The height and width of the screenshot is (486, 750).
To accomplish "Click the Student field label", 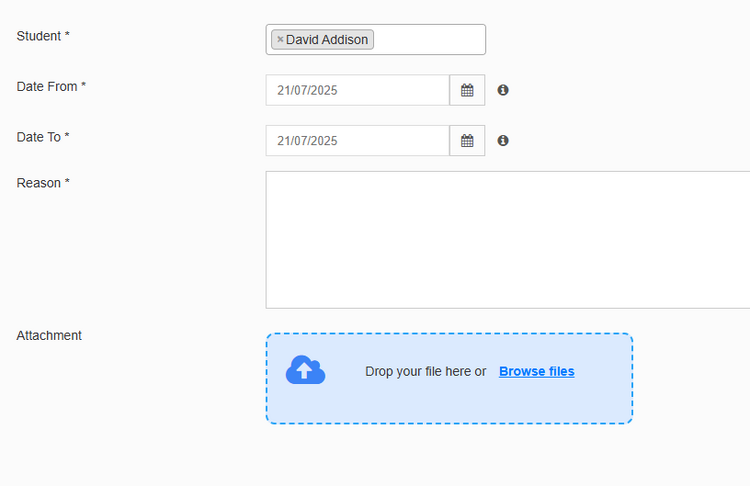I will (x=43, y=36).
